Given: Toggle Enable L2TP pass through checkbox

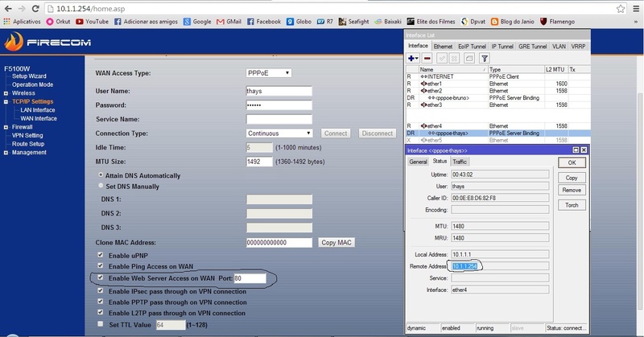Looking at the screenshot, I should [100, 312].
